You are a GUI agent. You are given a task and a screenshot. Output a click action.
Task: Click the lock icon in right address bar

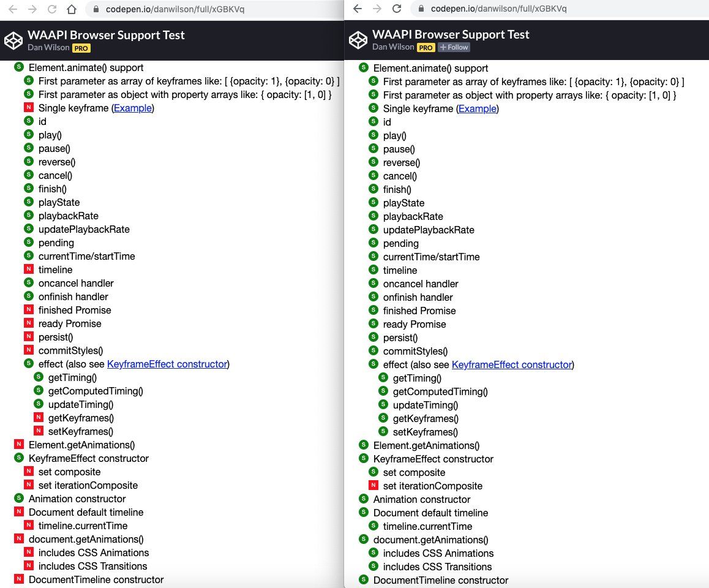pos(421,9)
